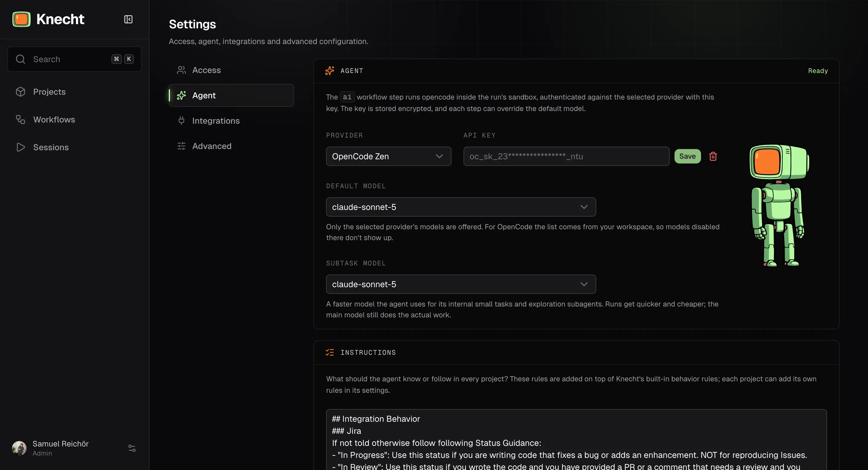Collapse the sidebar with the panel icon
Screen dimensions: 868x470
128,19
